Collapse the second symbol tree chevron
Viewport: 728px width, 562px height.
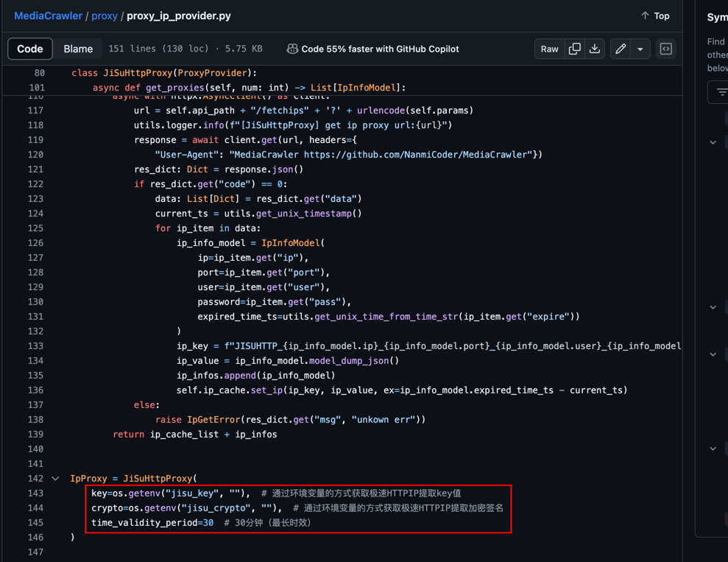(x=713, y=307)
